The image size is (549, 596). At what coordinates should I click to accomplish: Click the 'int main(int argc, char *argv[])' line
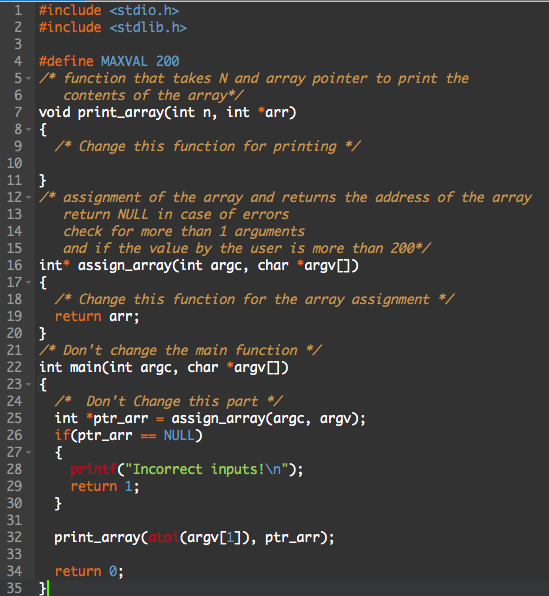click(164, 368)
